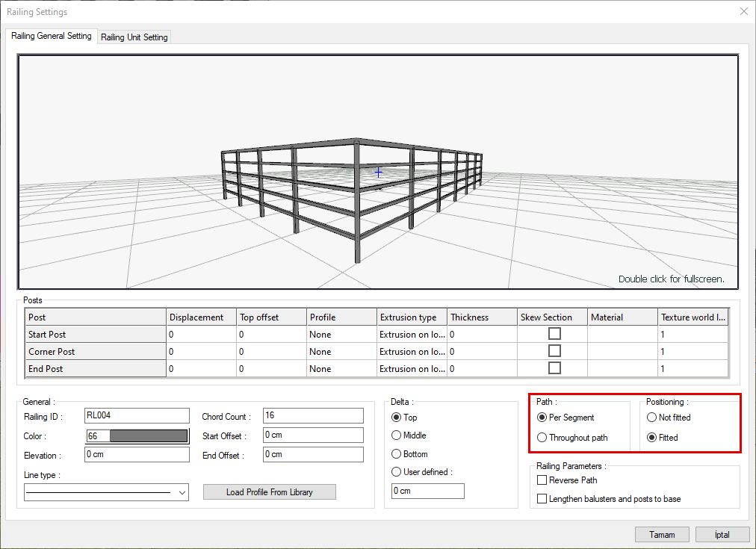Choose Throughout path option
Screen dimensions: 756x549
[x=542, y=438]
